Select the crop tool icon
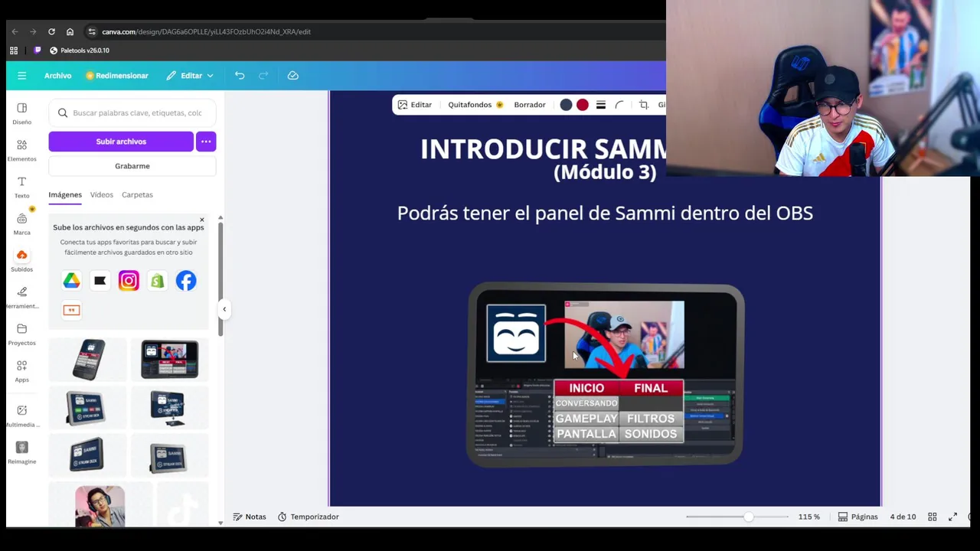The image size is (980, 551). tap(644, 105)
